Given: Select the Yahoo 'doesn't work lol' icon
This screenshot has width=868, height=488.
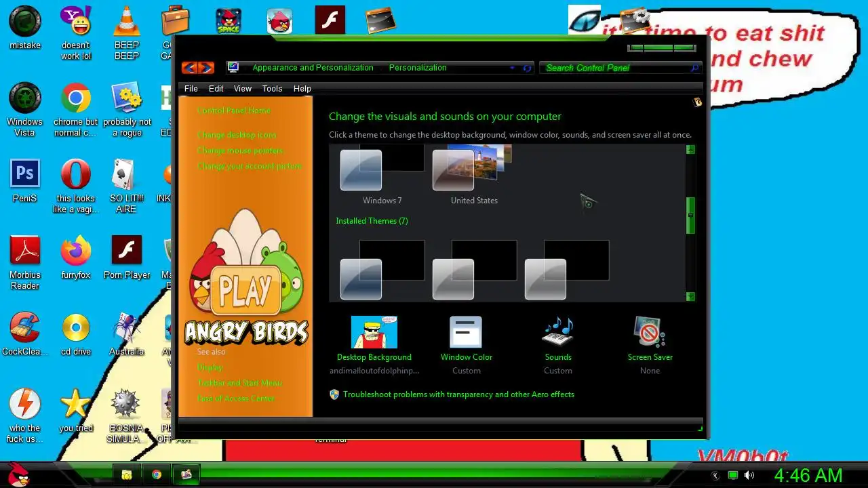Looking at the screenshot, I should 76,32.
